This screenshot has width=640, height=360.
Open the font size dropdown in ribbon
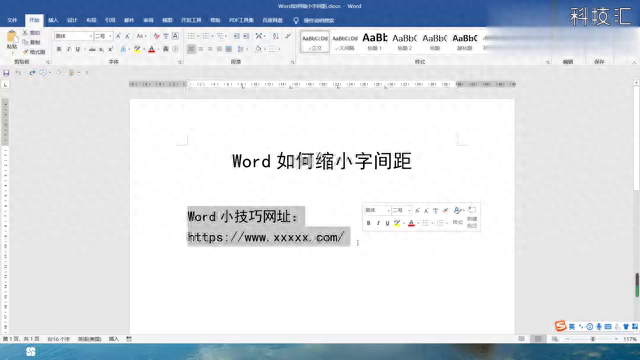(x=110, y=36)
